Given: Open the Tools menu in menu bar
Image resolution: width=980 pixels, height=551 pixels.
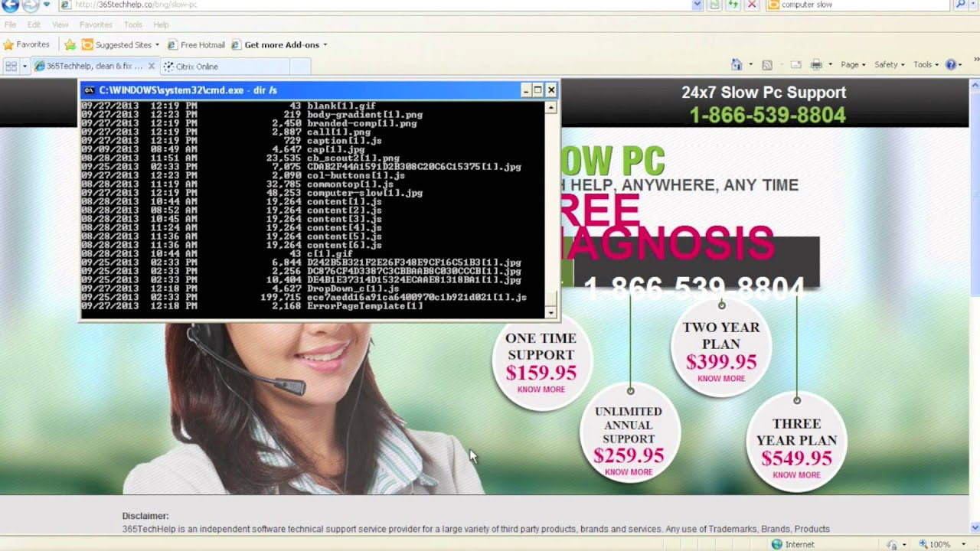Looking at the screenshot, I should 133,24.
